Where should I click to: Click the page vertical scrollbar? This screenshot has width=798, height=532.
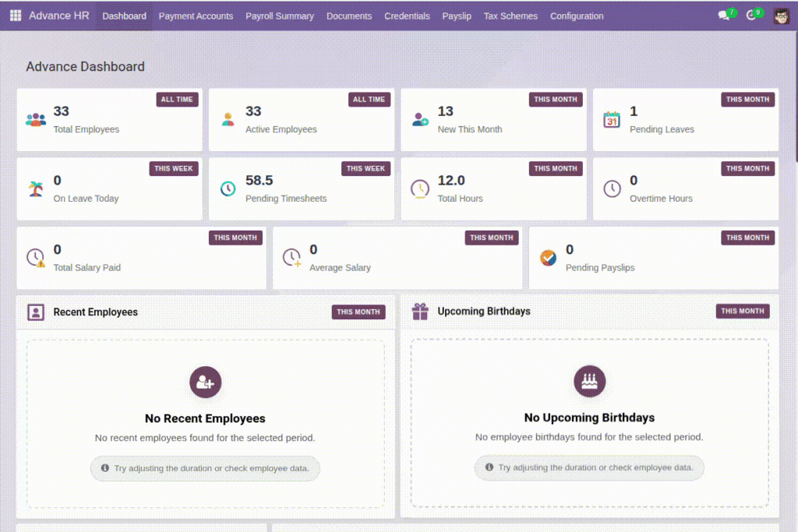coord(796,97)
